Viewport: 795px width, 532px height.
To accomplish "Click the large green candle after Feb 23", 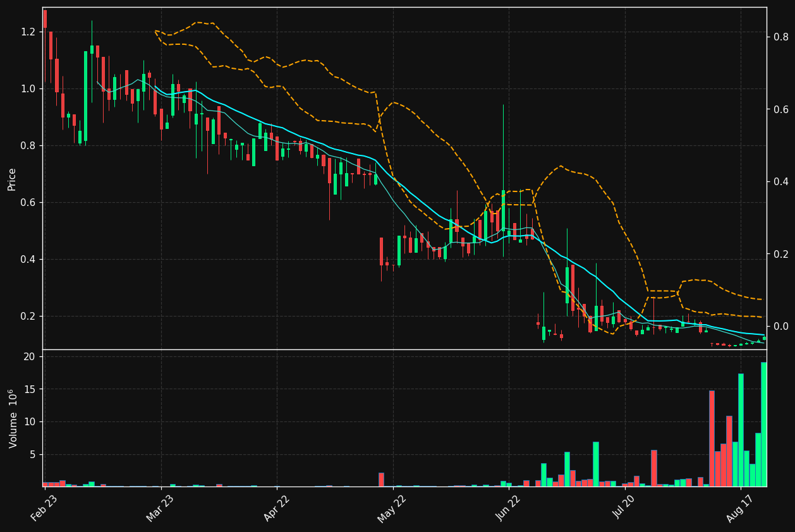I will click(x=85, y=96).
